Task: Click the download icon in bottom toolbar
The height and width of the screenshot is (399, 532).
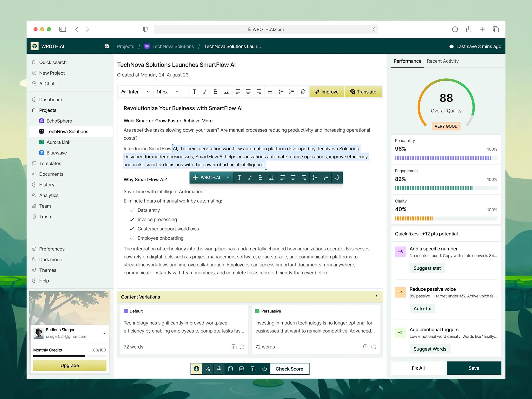Action: click(264, 369)
